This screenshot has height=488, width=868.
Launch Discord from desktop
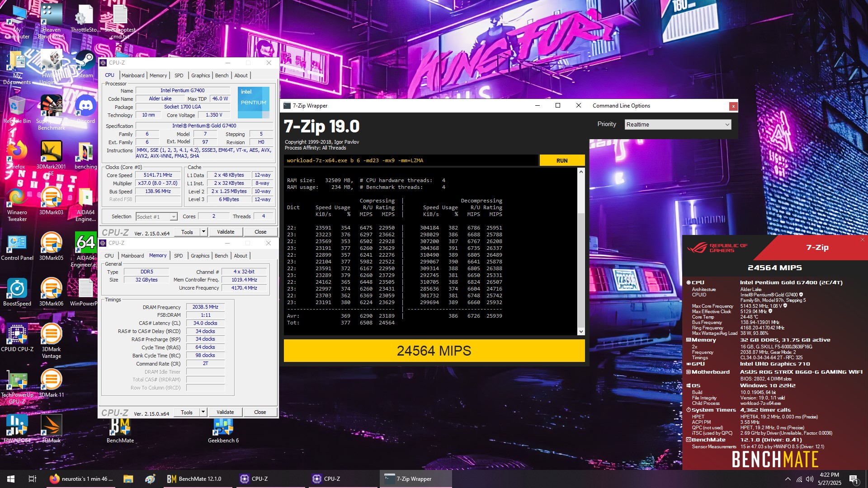click(85, 110)
